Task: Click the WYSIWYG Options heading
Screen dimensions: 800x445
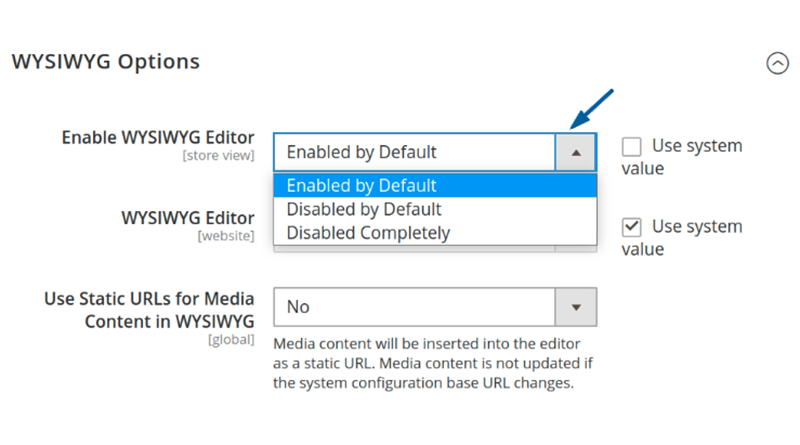Action: pos(106,61)
